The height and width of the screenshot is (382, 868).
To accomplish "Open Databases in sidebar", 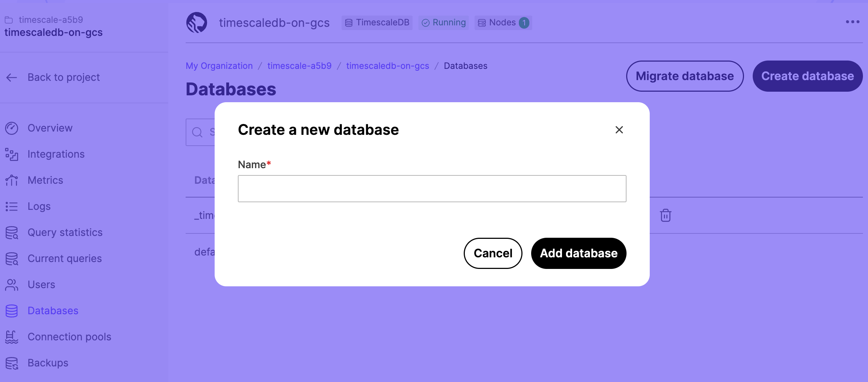I will tap(53, 311).
